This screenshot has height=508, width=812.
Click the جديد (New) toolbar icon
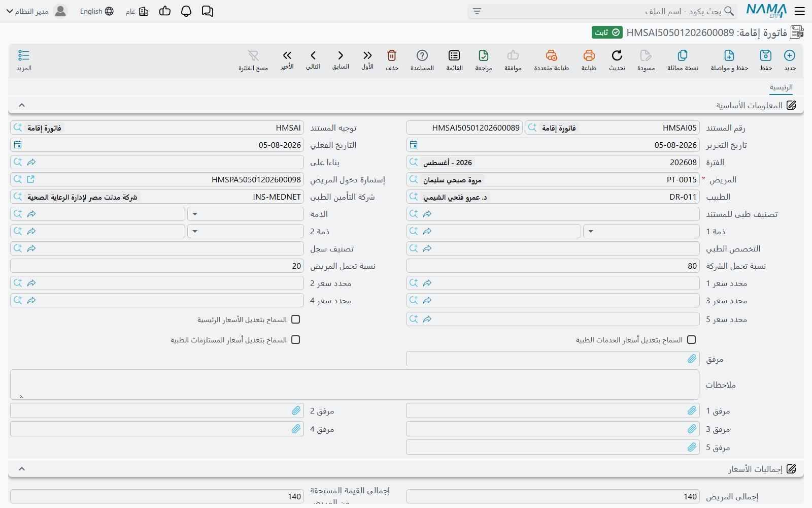pos(790,55)
